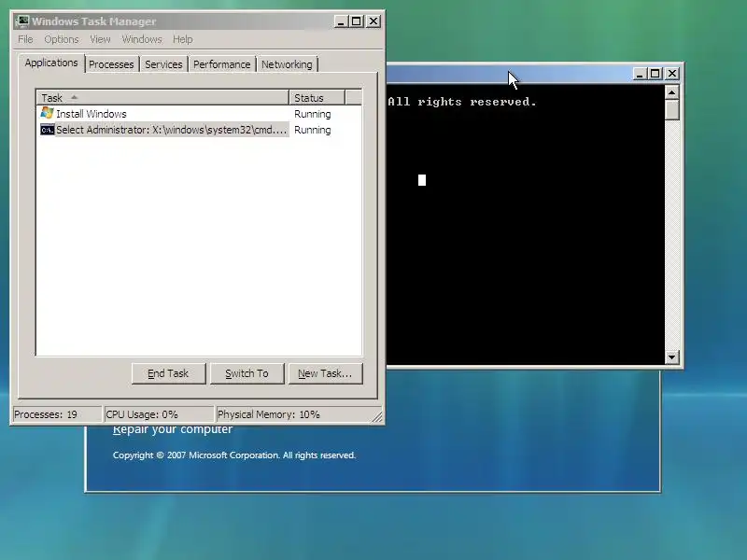Screen dimensions: 747x560
Task: Click the New Task... button
Action: point(325,373)
